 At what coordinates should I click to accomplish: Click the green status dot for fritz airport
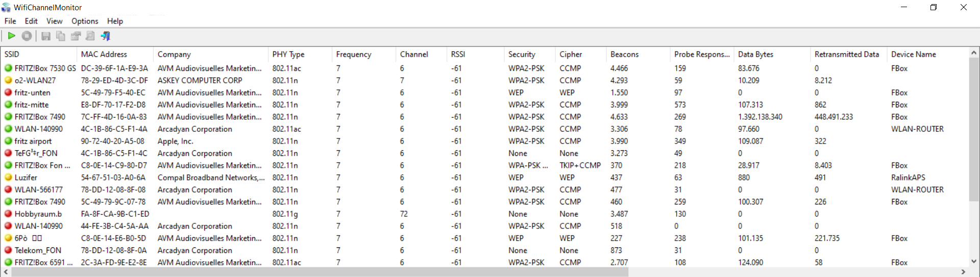tap(8, 141)
